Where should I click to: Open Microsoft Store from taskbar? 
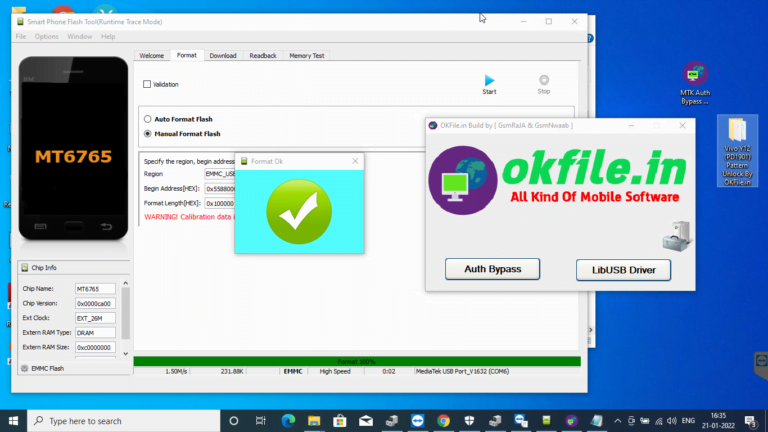339,421
